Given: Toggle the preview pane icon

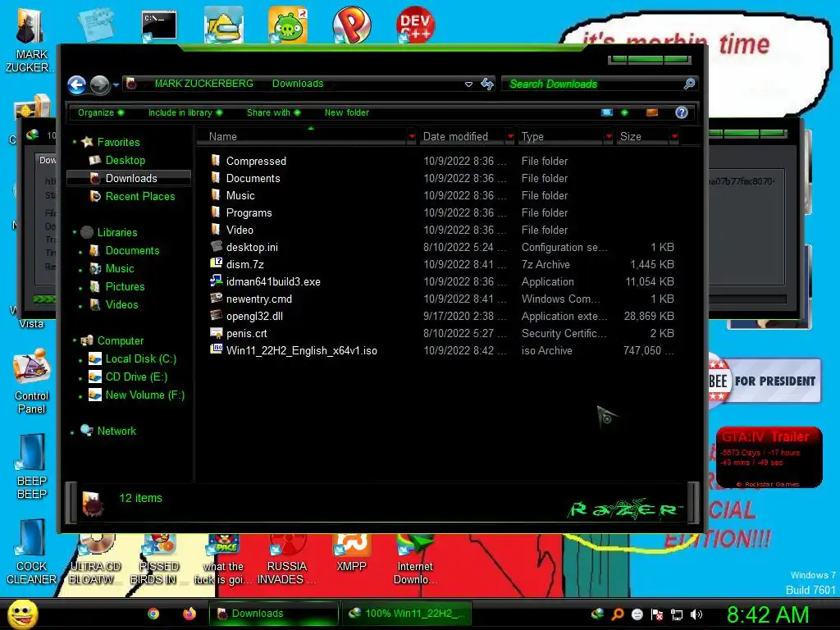Looking at the screenshot, I should click(x=652, y=112).
